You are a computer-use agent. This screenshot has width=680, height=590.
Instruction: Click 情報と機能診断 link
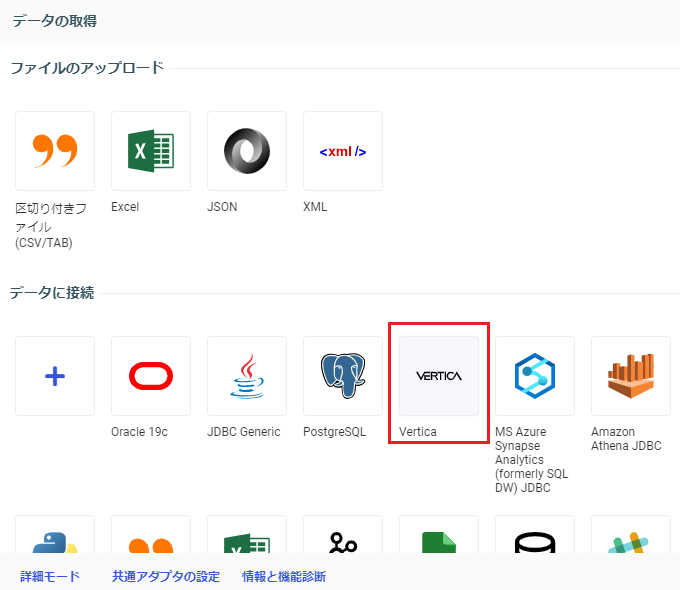[284, 577]
